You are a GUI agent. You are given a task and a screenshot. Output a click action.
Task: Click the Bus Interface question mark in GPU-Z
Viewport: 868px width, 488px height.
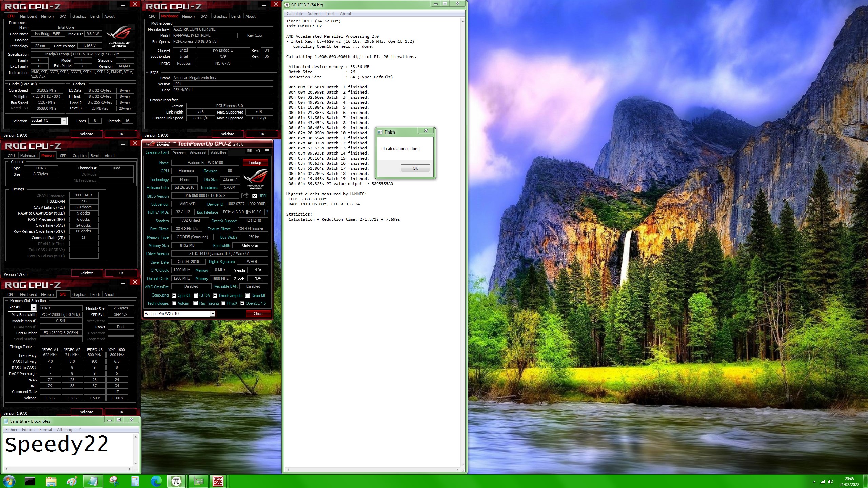pos(267,212)
